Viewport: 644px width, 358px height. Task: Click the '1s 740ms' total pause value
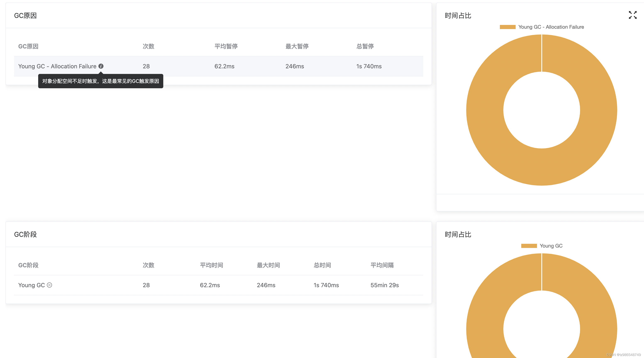[369, 66]
